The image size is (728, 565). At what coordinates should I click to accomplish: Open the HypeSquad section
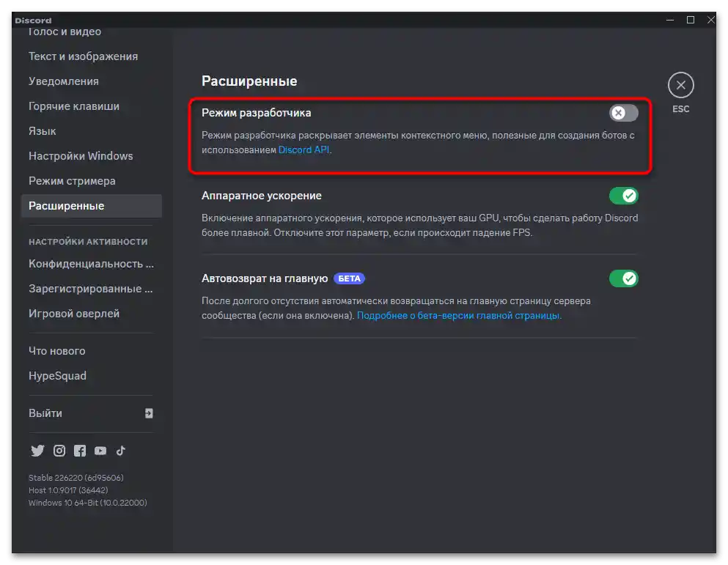[x=56, y=375]
